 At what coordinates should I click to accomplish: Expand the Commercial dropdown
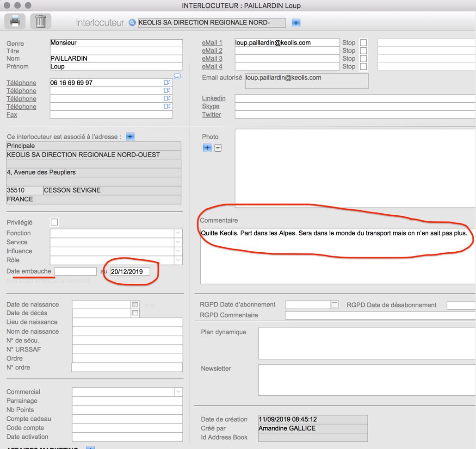[x=178, y=392]
